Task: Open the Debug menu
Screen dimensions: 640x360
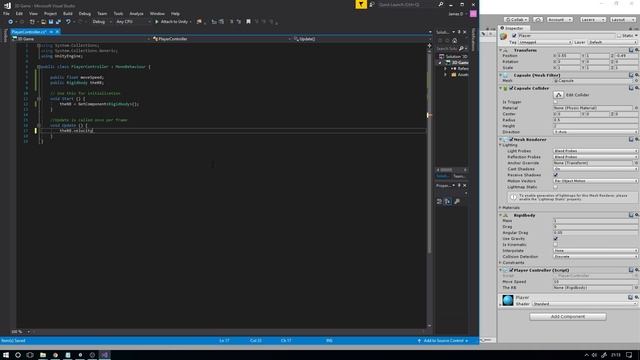Action: click(84, 13)
